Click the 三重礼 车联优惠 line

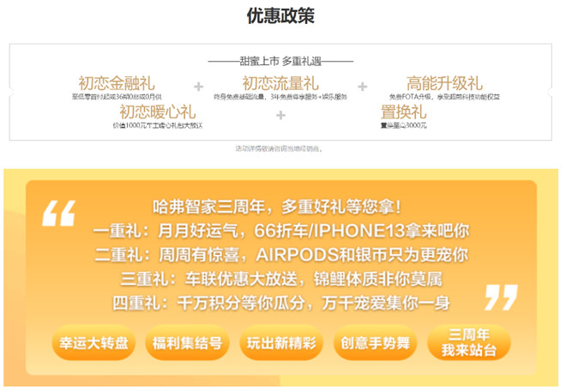coord(281,279)
